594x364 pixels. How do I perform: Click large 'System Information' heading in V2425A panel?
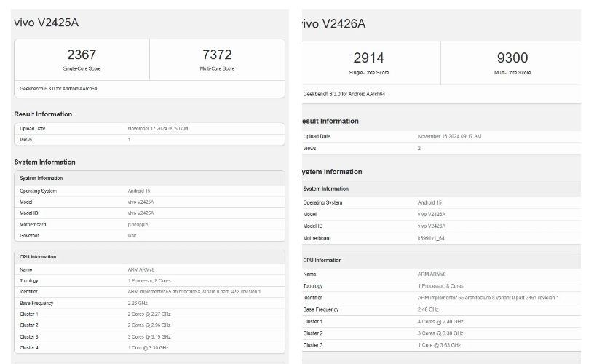pyautogui.click(x=44, y=162)
